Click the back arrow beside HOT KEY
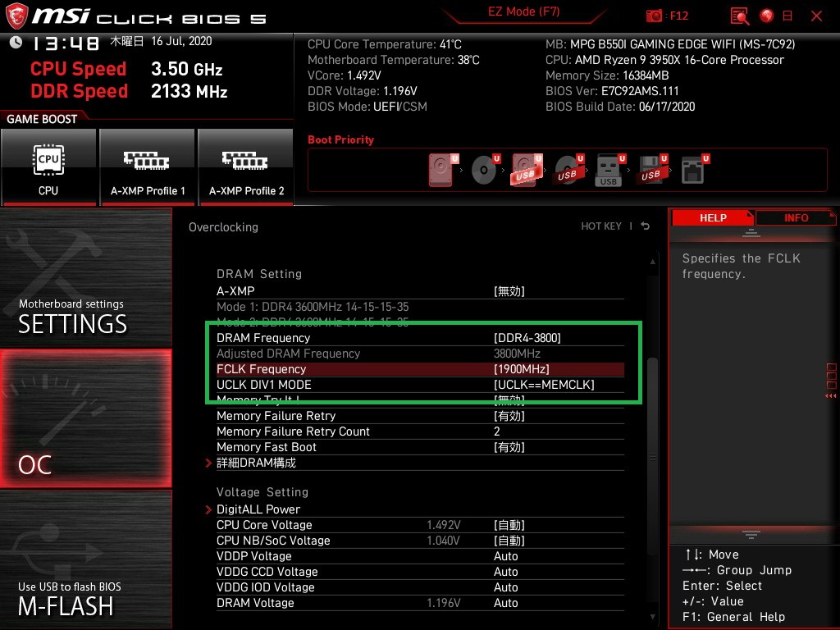840x630 pixels. [646, 226]
